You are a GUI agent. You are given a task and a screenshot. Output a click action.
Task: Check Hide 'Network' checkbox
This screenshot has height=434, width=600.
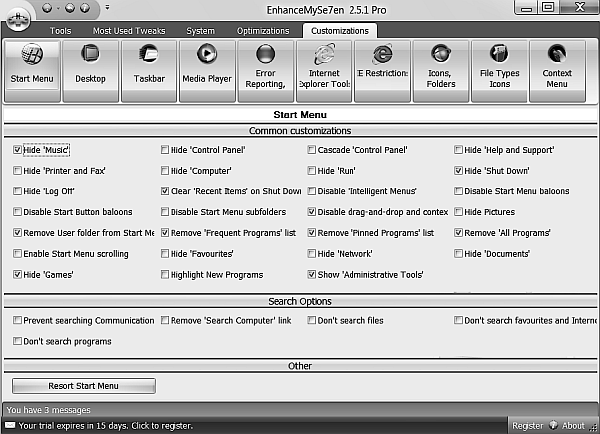(311, 254)
